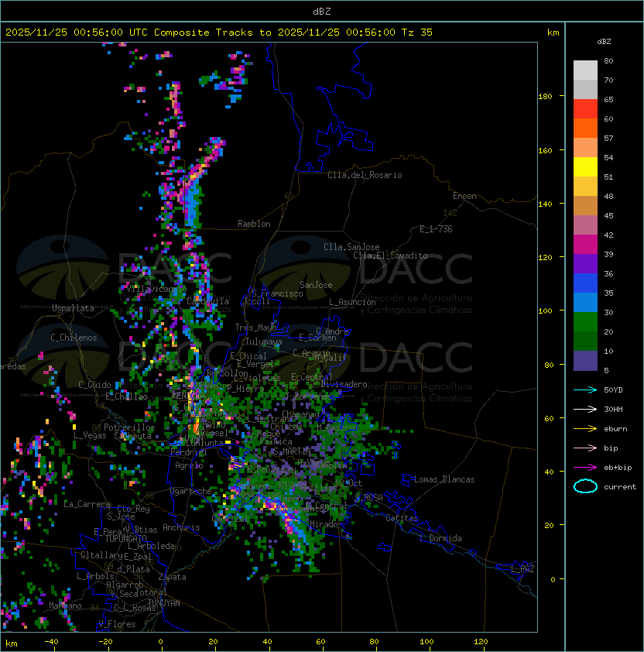Select the dark orange swatch between 60 and 57
644x652 pixels.
[585, 128]
